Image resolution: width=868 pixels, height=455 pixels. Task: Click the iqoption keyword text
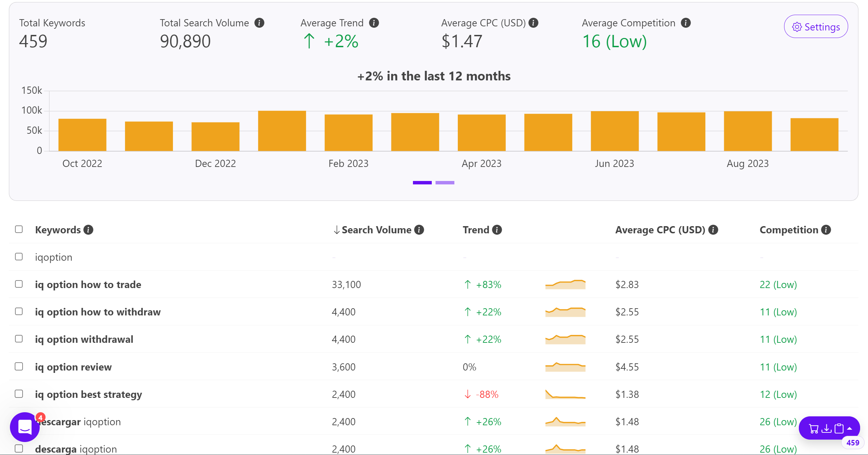(54, 257)
